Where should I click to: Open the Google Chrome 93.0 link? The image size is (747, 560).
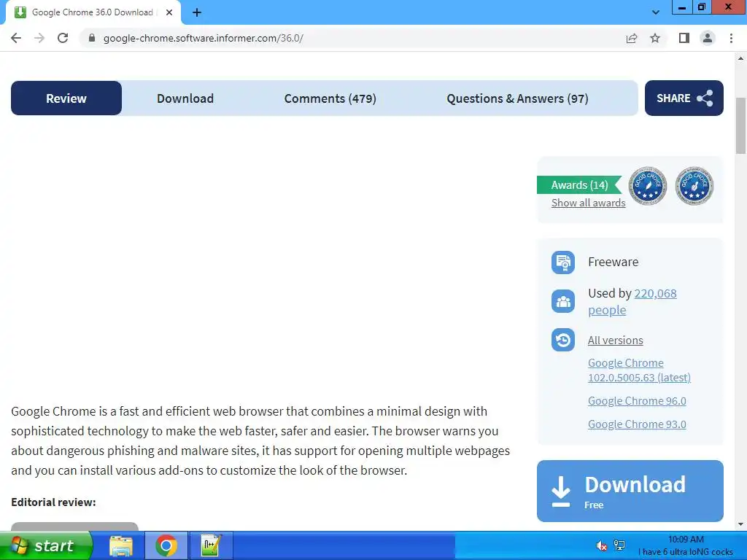636,424
